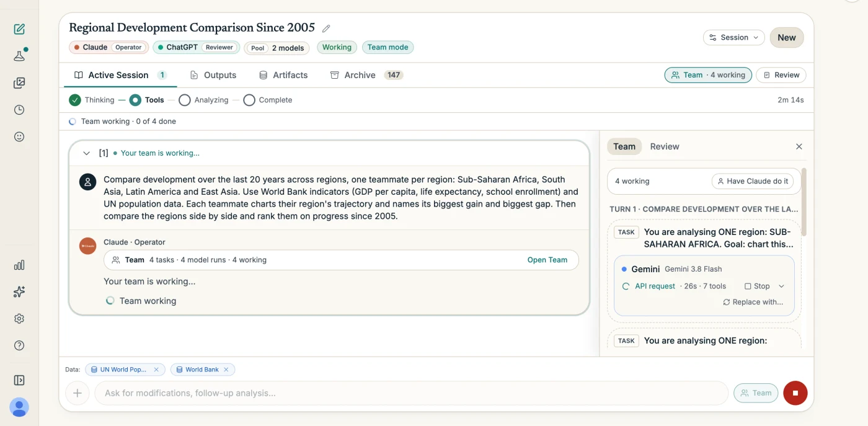Image resolution: width=868 pixels, height=426 pixels.
Task: Remove the UN World Pop data chip
Action: click(156, 370)
